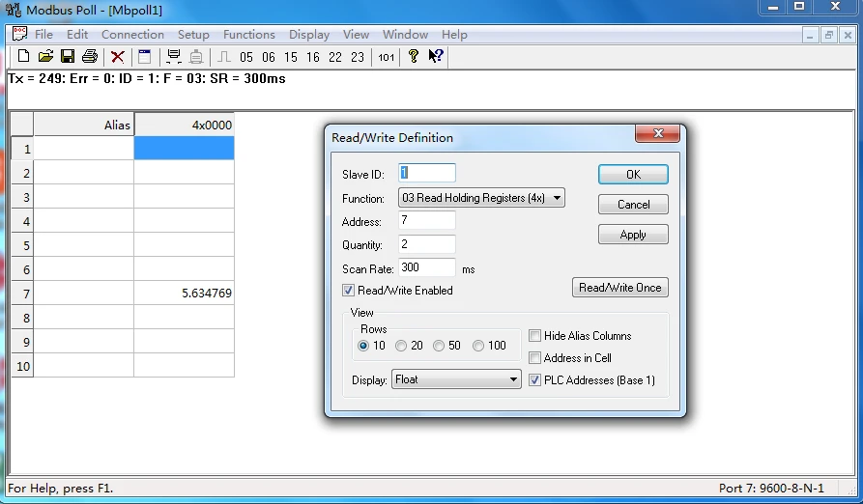Open the Display menu
The width and height of the screenshot is (863, 504).
pos(309,34)
